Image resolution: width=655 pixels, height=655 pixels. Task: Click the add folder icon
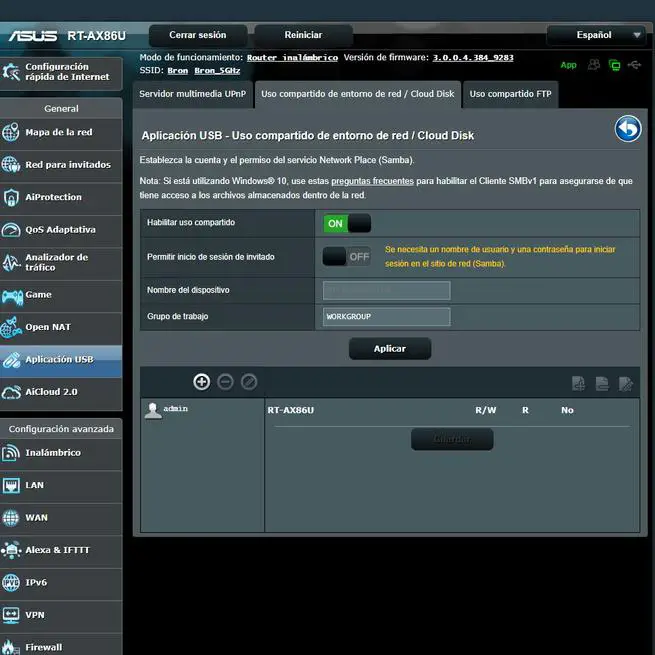click(579, 383)
